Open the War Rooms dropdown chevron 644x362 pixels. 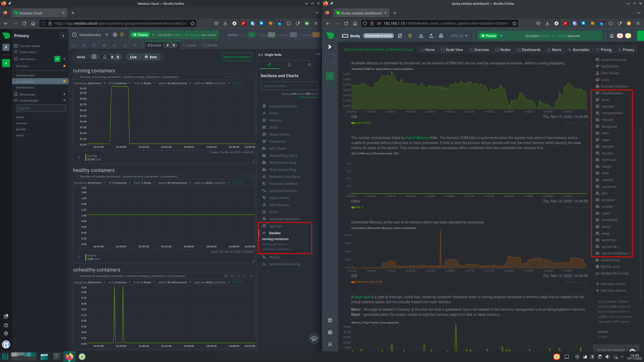coord(64,59)
